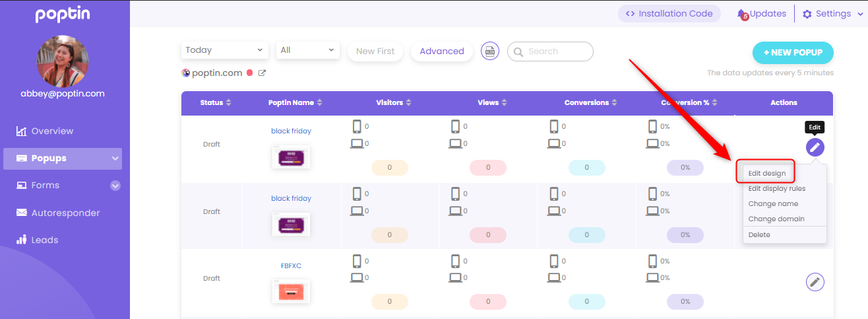This screenshot has width=868, height=319.
Task: Sort by the Poptin Name column
Action: pos(295,102)
